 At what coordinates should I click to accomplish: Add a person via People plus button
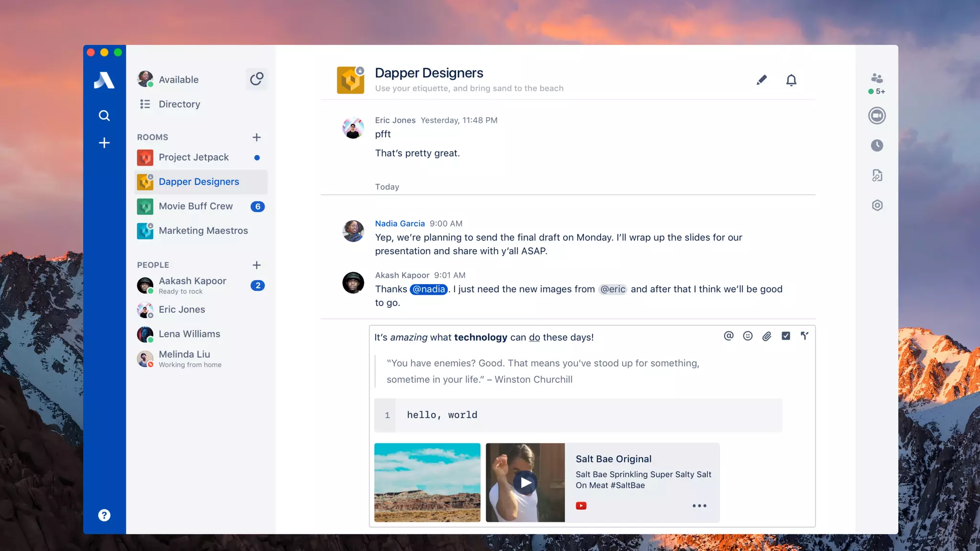click(256, 265)
